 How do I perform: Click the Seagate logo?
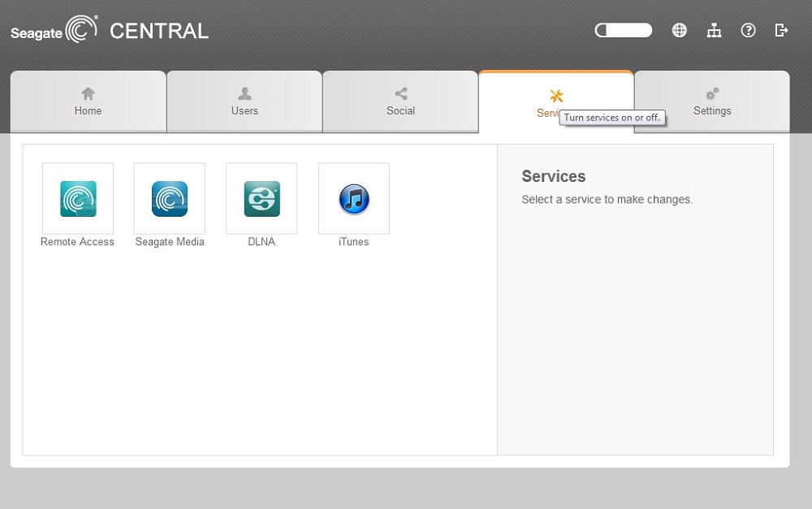(54, 29)
